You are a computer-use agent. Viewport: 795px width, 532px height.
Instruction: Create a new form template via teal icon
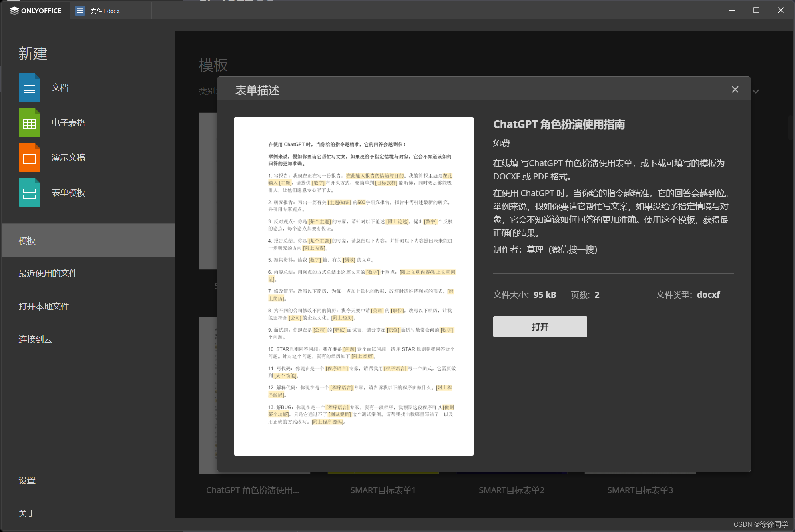(x=29, y=192)
